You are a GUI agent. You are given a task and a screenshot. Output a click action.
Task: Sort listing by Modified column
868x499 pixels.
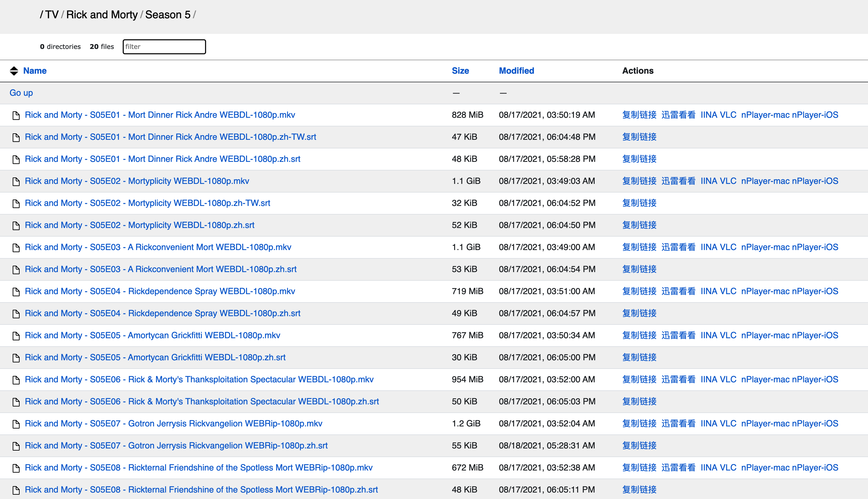coord(517,71)
